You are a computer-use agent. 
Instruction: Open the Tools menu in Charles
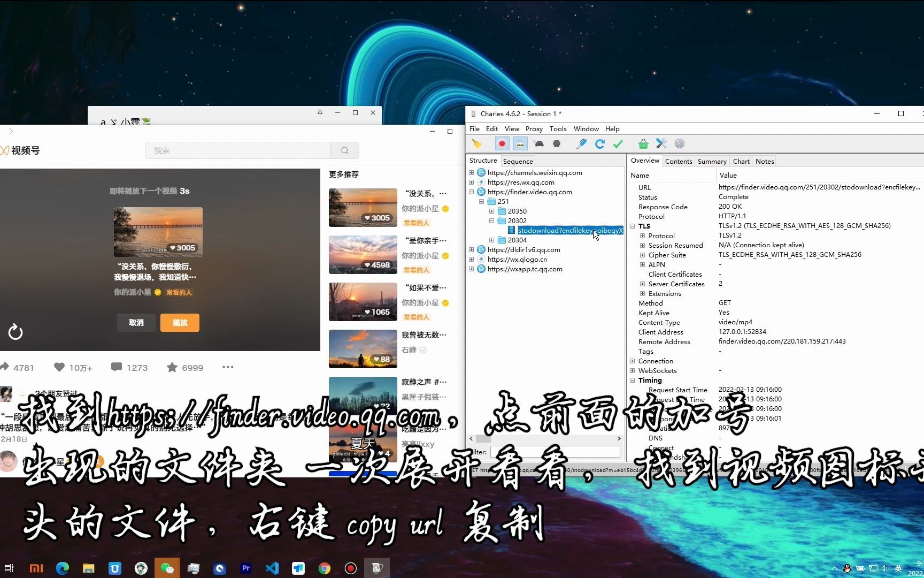pyautogui.click(x=558, y=129)
